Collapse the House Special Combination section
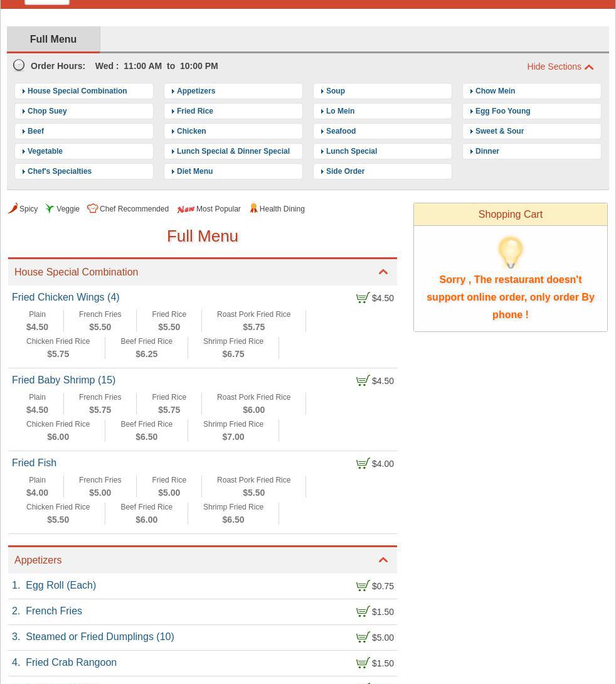The image size is (616, 684). click(383, 272)
